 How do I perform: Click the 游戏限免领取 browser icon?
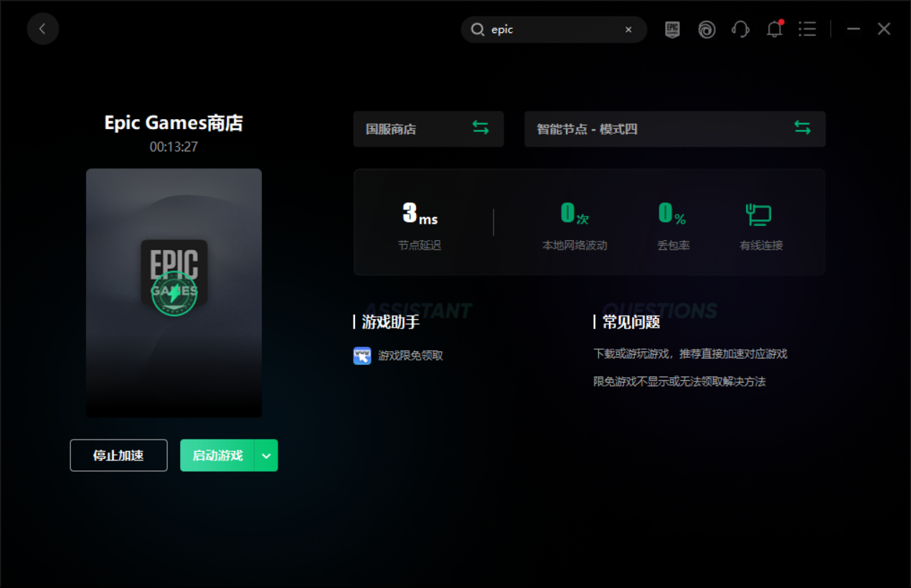362,356
